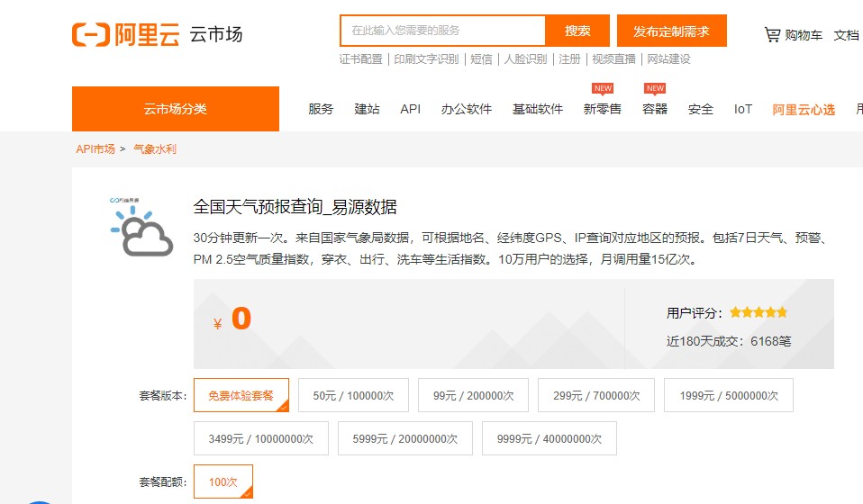Image resolution: width=863 pixels, height=504 pixels.
Task: Open the 办公软件 navigation item
Action: click(467, 110)
